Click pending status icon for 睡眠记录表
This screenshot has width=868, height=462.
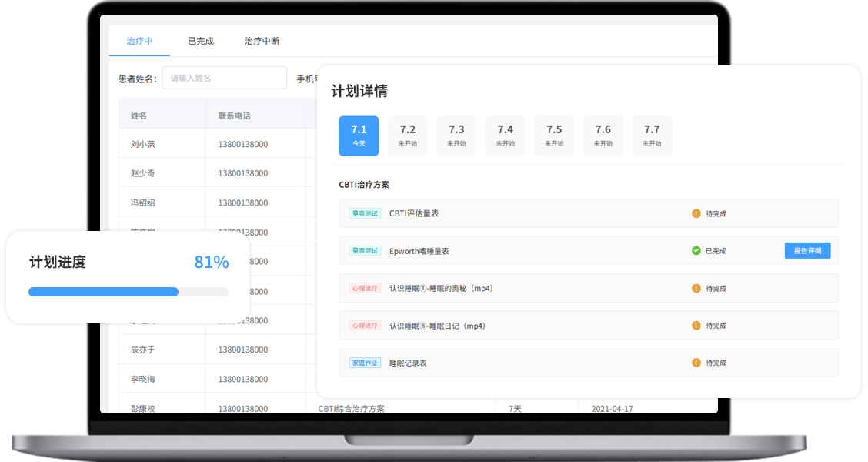tap(696, 363)
